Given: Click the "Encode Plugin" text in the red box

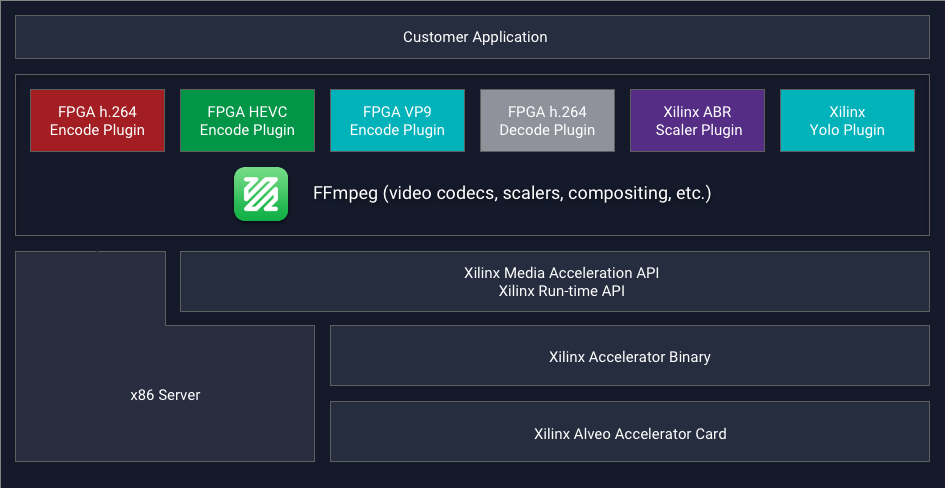Looking at the screenshot, I should (97, 130).
